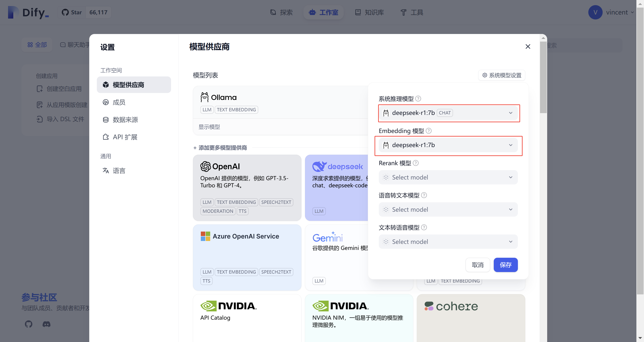Click the NVIDIA NIM logo
644x342 pixels.
click(341, 306)
